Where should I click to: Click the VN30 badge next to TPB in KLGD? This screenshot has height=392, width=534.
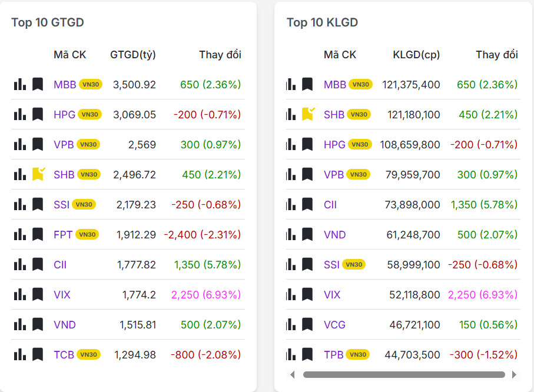pos(358,354)
